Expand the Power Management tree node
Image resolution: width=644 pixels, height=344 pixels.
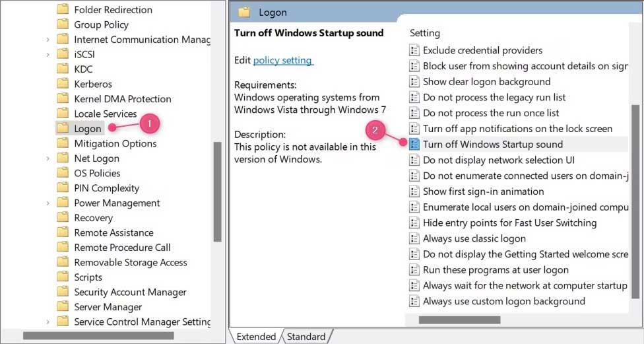point(48,203)
